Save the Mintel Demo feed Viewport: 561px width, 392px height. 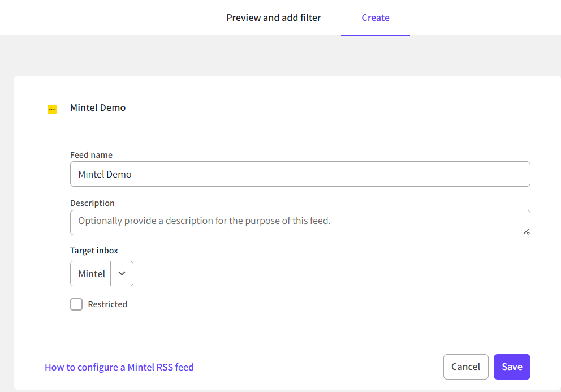[512, 367]
